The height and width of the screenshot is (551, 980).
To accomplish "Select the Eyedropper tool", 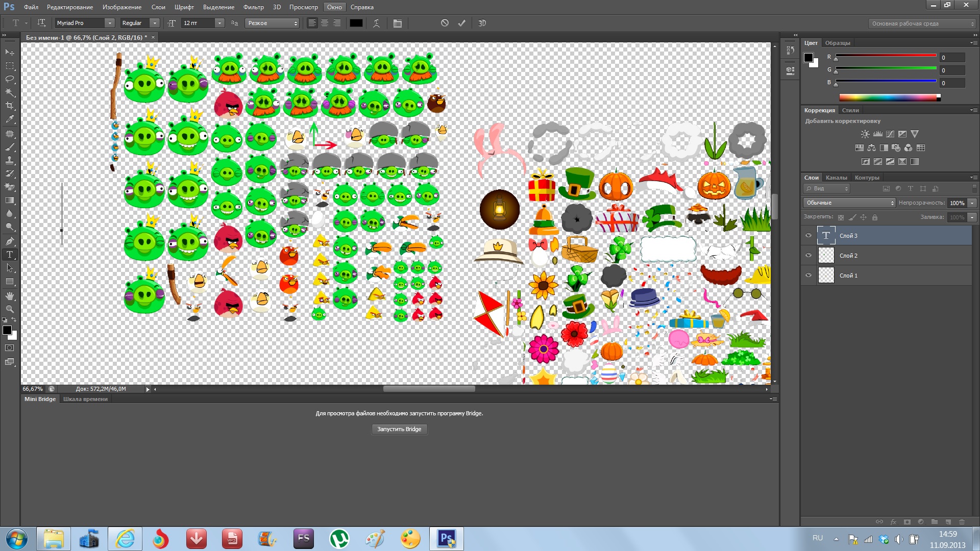I will coord(10,119).
